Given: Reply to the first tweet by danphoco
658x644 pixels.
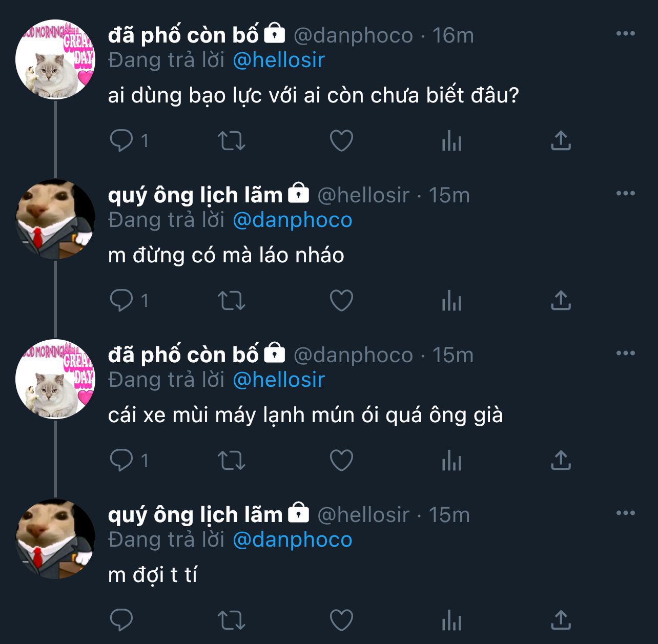Looking at the screenshot, I should (121, 141).
